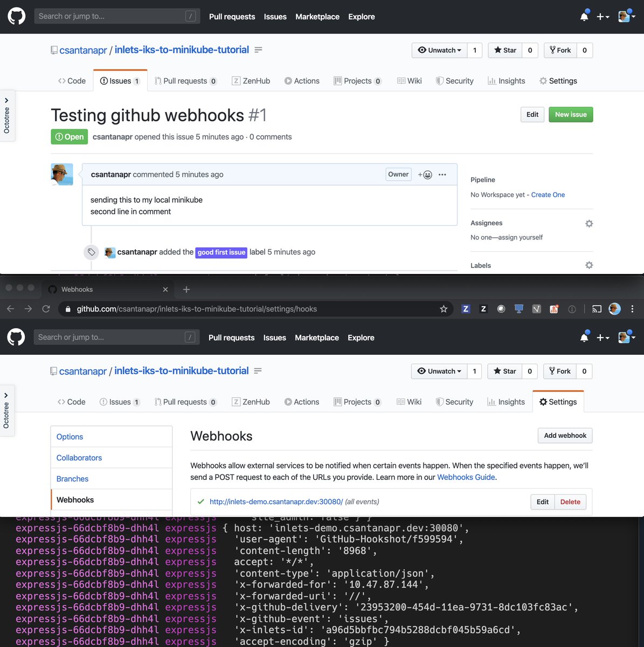Star the repository in top issue window

(505, 50)
